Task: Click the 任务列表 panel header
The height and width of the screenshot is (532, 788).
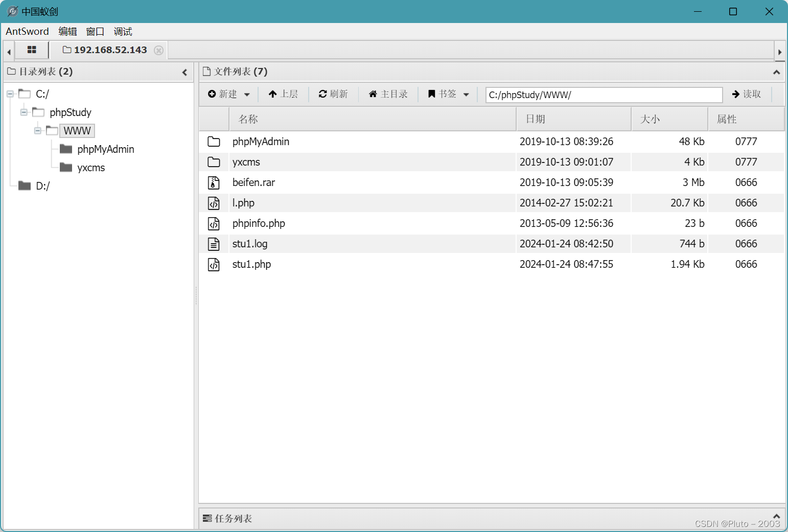Action: [492, 518]
